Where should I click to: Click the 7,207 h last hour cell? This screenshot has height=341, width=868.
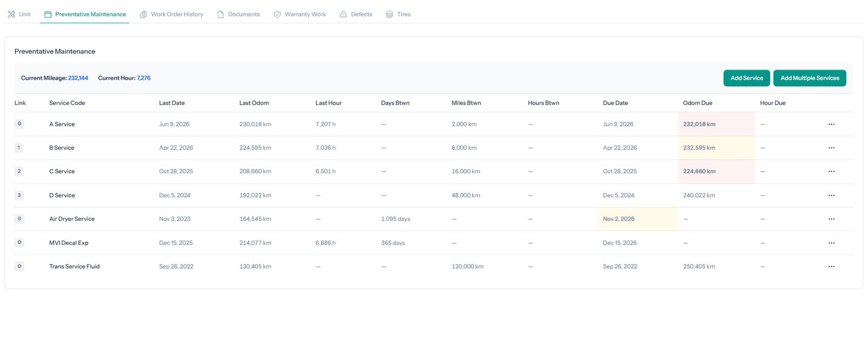(325, 124)
